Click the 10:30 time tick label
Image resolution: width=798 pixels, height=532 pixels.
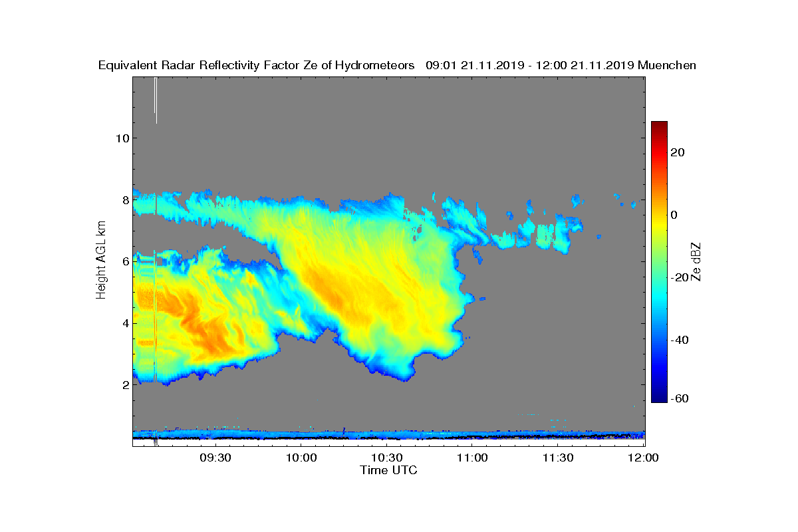387,458
